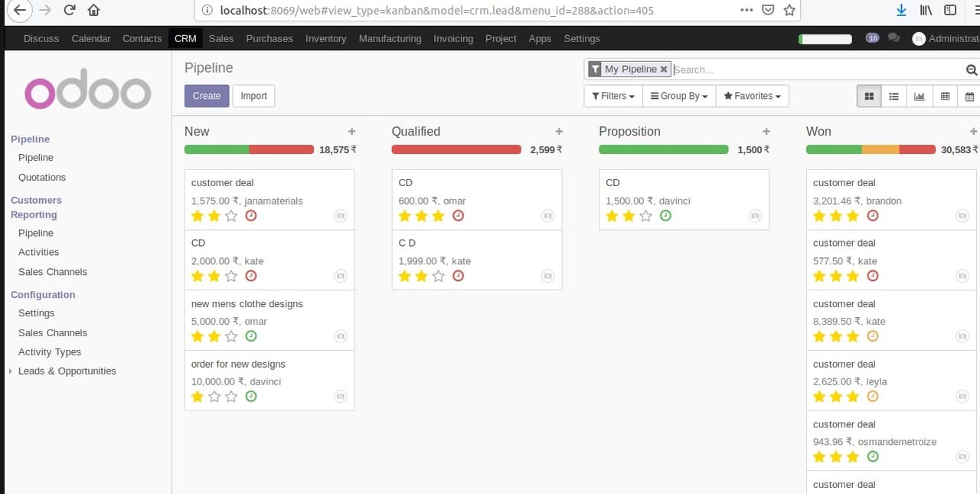The height and width of the screenshot is (494, 980).
Task: Click the Create button
Action: point(207,96)
